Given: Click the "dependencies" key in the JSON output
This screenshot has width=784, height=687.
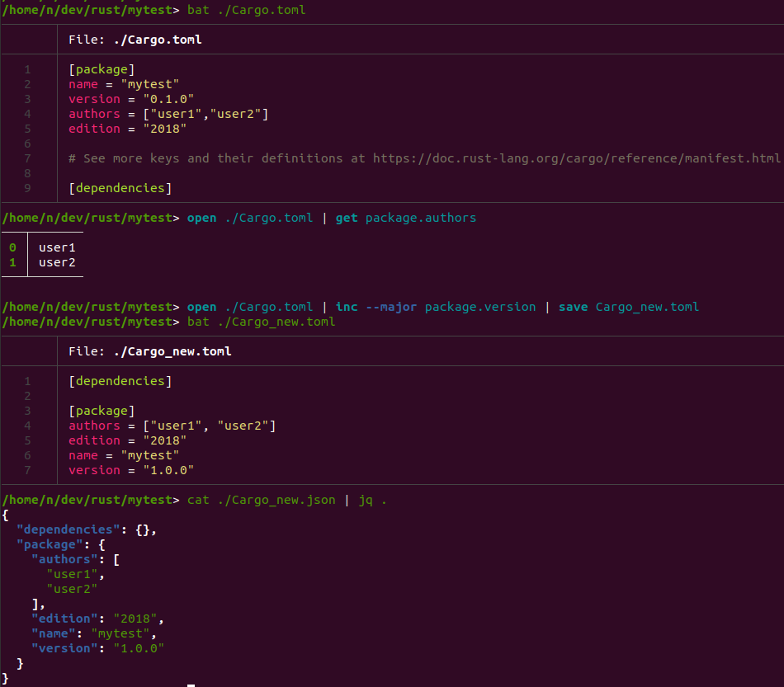Looking at the screenshot, I should pyautogui.click(x=68, y=529).
